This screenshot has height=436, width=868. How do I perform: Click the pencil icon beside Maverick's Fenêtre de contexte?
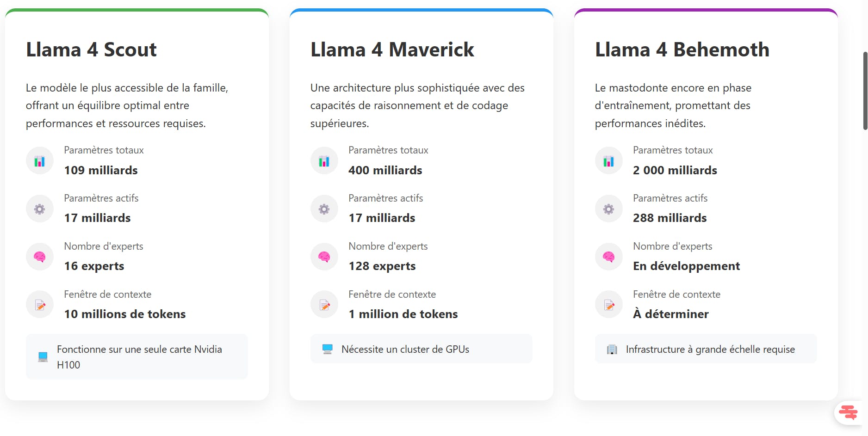tap(324, 304)
